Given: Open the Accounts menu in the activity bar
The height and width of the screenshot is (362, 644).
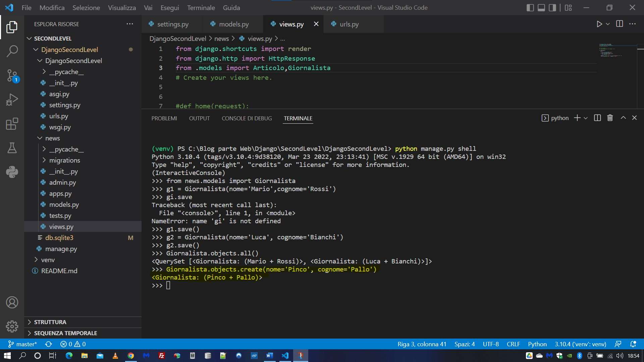Looking at the screenshot, I should pyautogui.click(x=12, y=302).
